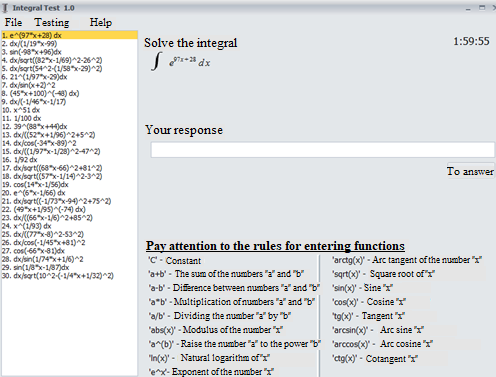Click the 'cos(x)' cosine rule line
496x377 pixels.
[369, 302]
